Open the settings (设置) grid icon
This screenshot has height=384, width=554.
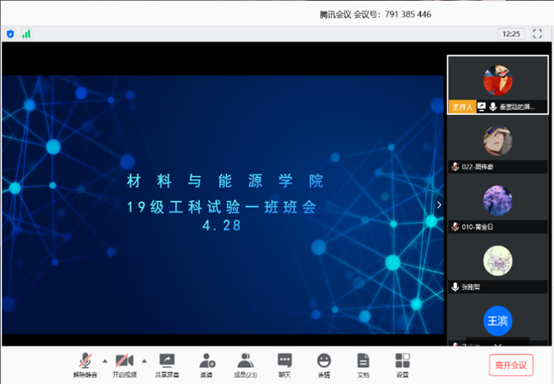(402, 365)
